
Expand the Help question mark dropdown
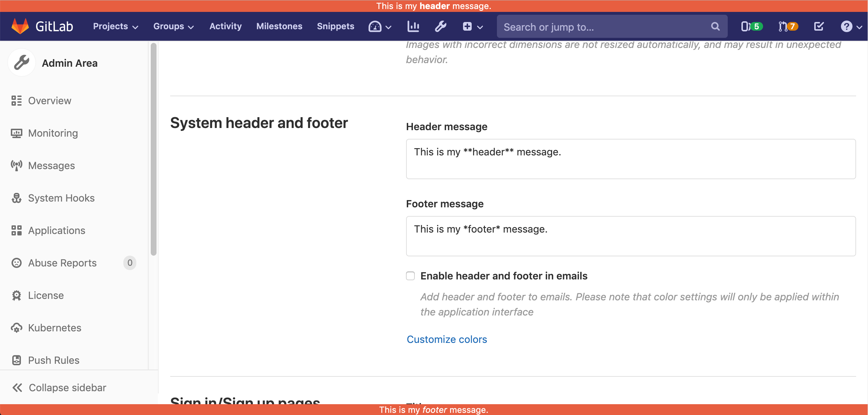851,26
